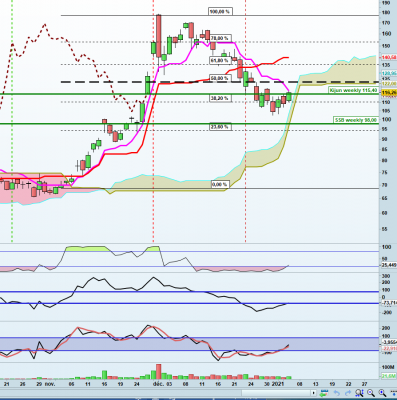Select the 50,00 % Fibonacci label
Screen dimensions: 397x400
tap(220, 78)
